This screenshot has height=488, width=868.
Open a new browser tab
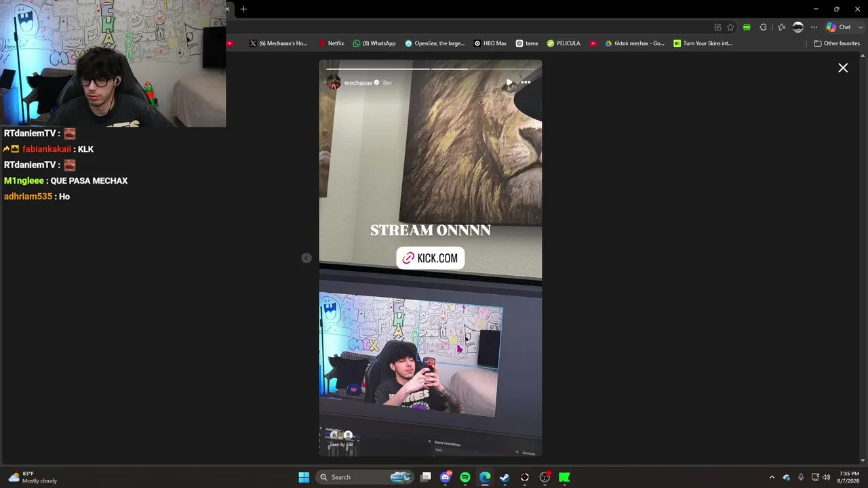tap(243, 9)
